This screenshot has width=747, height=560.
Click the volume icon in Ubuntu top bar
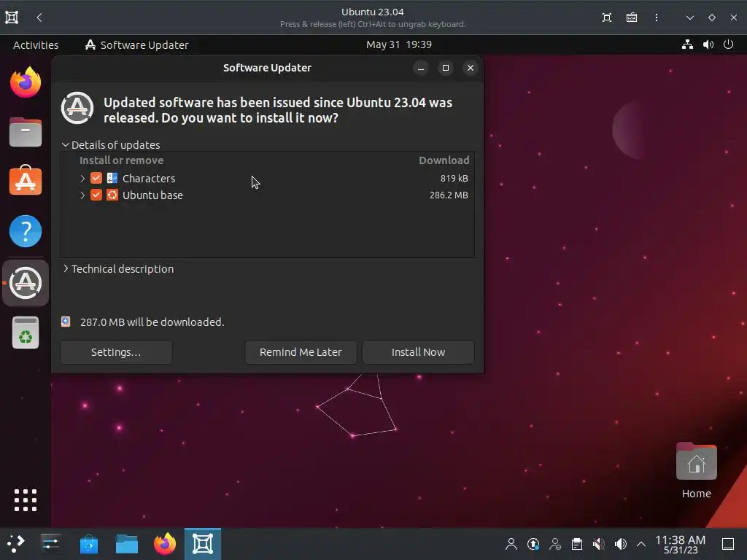click(708, 44)
